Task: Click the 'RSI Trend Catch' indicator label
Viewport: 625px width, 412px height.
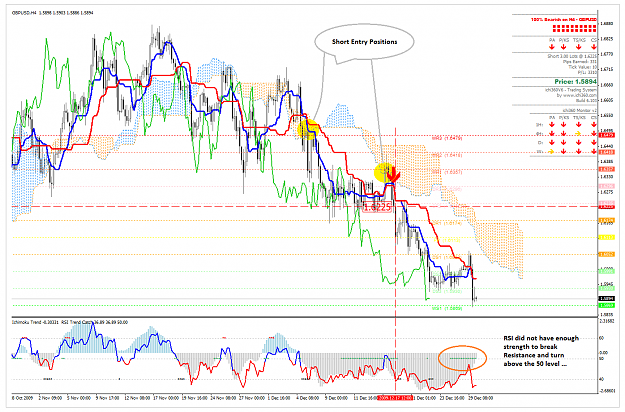Action: 77,322
